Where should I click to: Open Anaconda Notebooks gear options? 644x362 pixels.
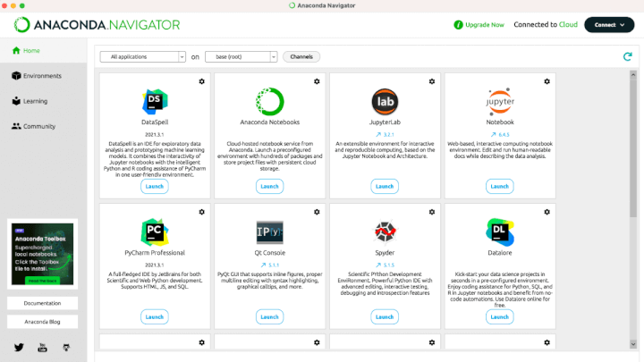coord(317,81)
